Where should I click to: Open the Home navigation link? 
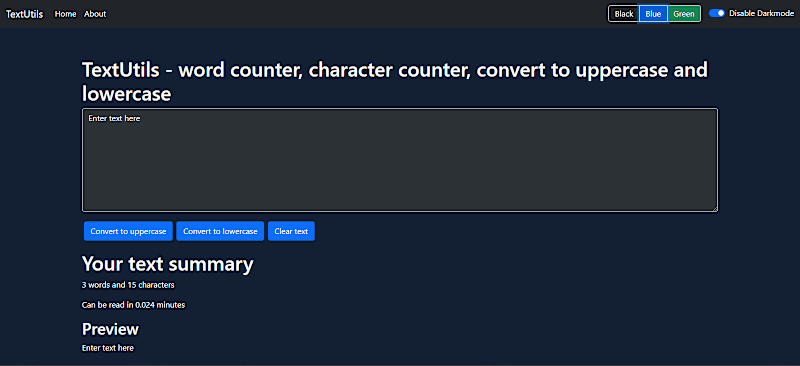point(65,14)
